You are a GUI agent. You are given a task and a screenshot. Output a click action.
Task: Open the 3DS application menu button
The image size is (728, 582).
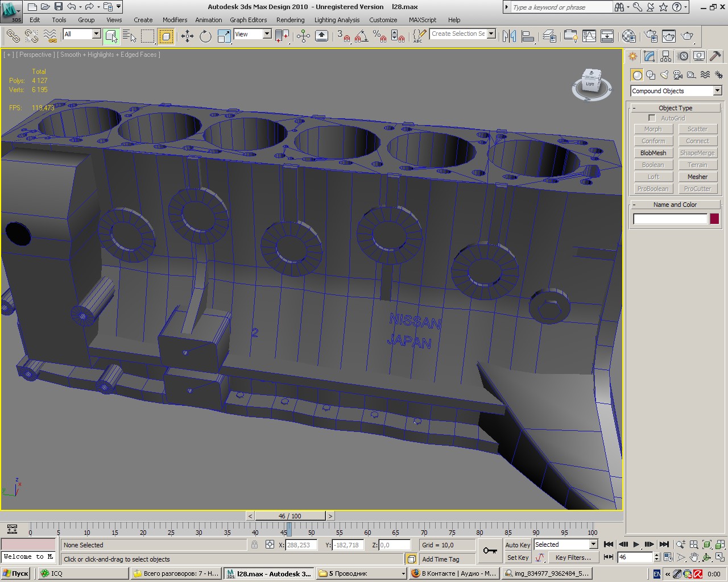11,11
